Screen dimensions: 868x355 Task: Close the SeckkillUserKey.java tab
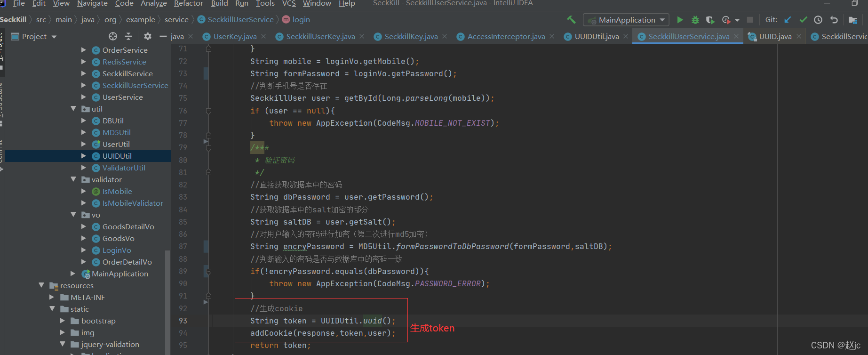click(x=362, y=36)
